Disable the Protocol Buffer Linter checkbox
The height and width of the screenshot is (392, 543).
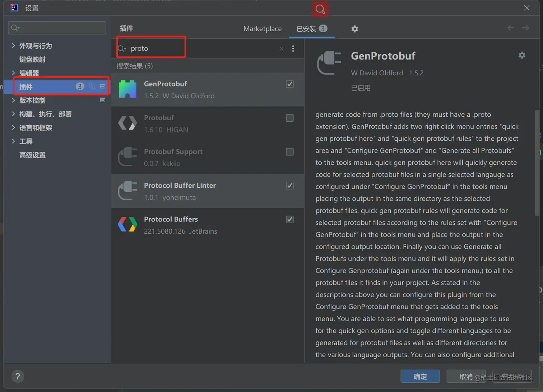(x=290, y=186)
